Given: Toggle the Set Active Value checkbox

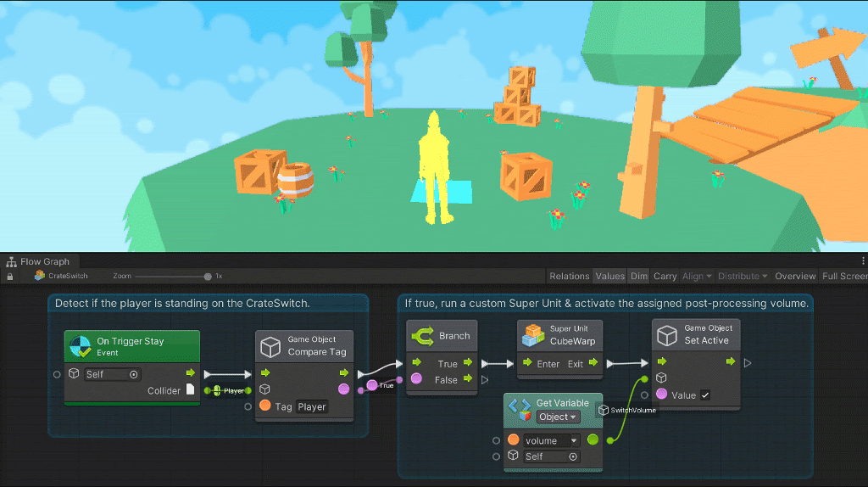Looking at the screenshot, I should pos(705,395).
